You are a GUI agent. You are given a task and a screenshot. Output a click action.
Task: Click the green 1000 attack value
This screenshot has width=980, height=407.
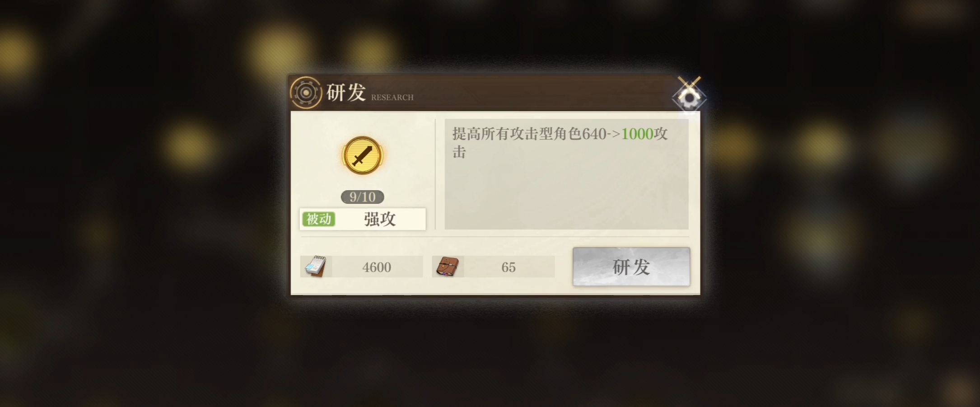(x=637, y=134)
